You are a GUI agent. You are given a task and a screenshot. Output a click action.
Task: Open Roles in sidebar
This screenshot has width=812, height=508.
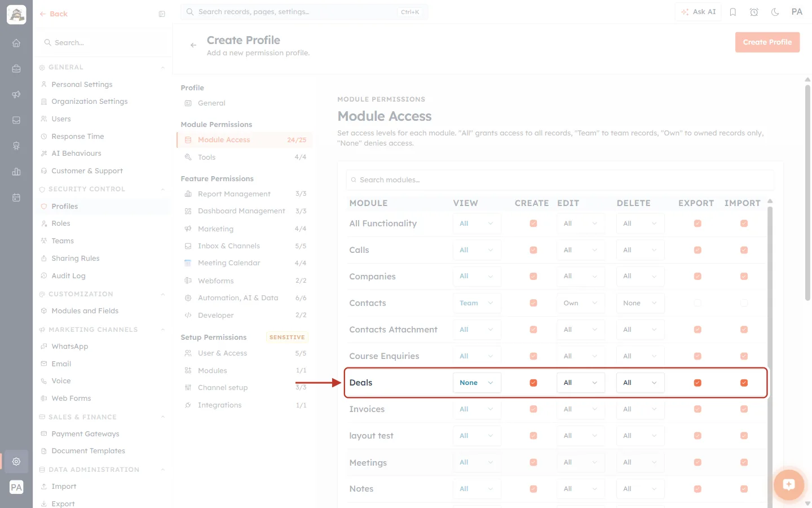click(x=101, y=224)
